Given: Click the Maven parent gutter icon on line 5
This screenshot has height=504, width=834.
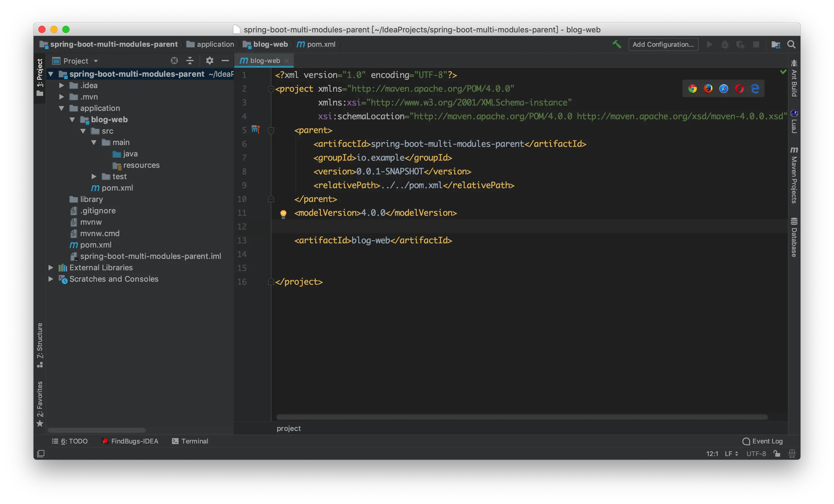Looking at the screenshot, I should [256, 129].
